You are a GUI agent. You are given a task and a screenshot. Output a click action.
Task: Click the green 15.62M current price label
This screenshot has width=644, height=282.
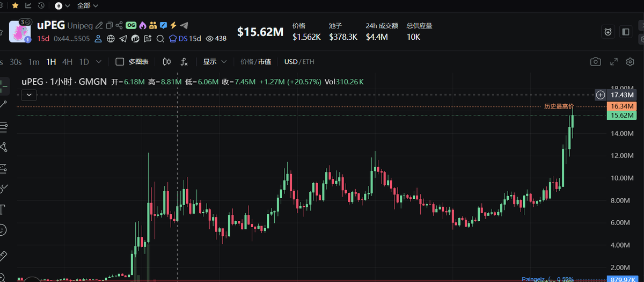[621, 115]
